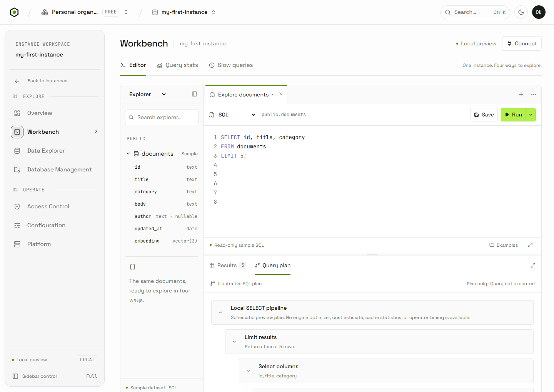The width and height of the screenshot is (554, 392).
Task: Run the query
Action: click(x=513, y=115)
